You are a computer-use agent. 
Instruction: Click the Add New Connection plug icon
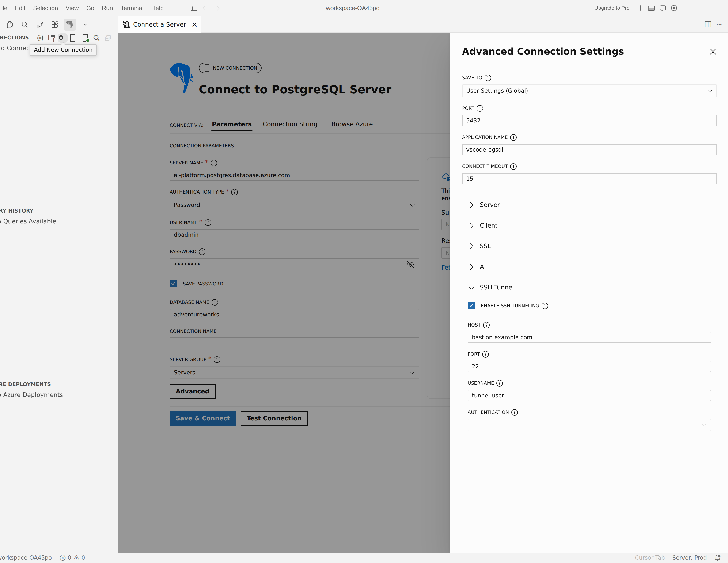(x=63, y=38)
